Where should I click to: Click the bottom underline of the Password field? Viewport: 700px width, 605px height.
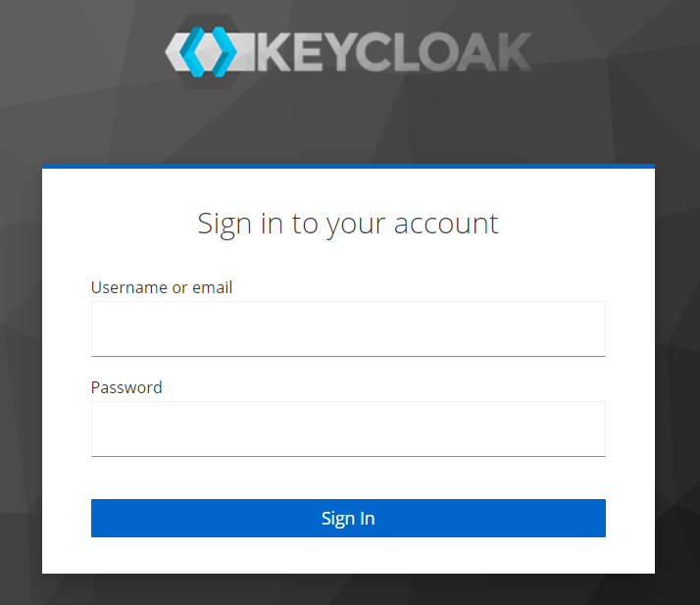tap(348, 456)
